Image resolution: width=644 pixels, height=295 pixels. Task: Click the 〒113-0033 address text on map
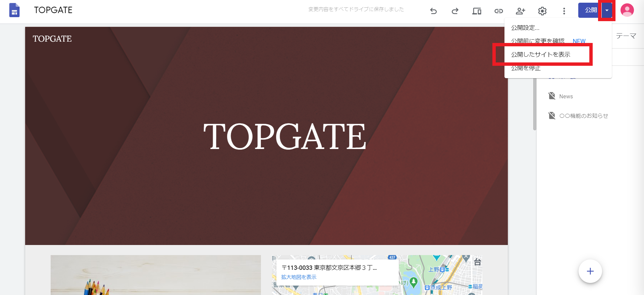click(x=329, y=267)
